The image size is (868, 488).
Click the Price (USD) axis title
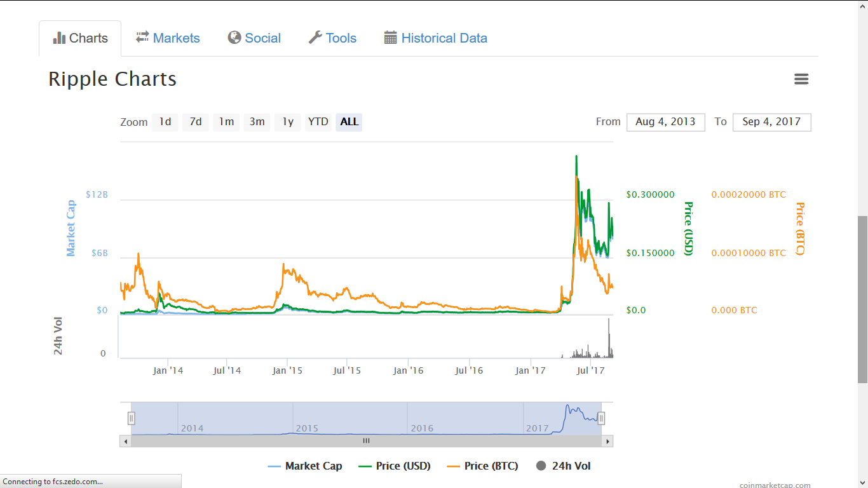(x=688, y=228)
